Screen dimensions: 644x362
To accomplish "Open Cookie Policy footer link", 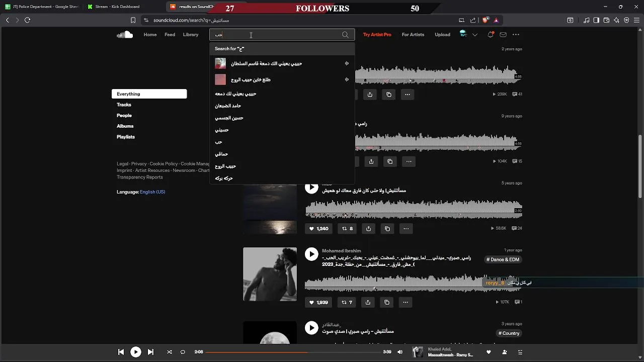I will coord(164,164).
